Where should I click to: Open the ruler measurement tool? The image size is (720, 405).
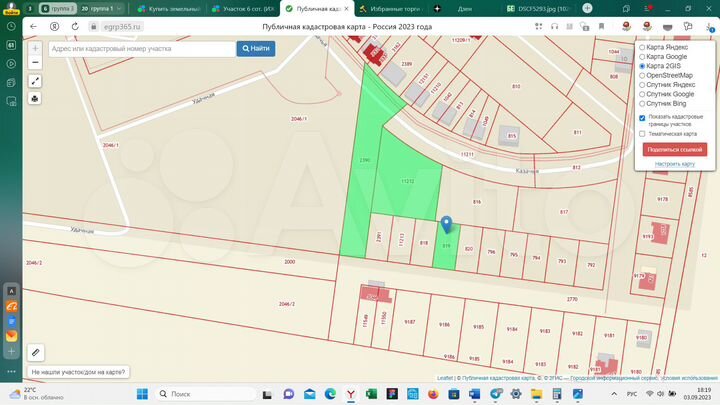(x=35, y=352)
